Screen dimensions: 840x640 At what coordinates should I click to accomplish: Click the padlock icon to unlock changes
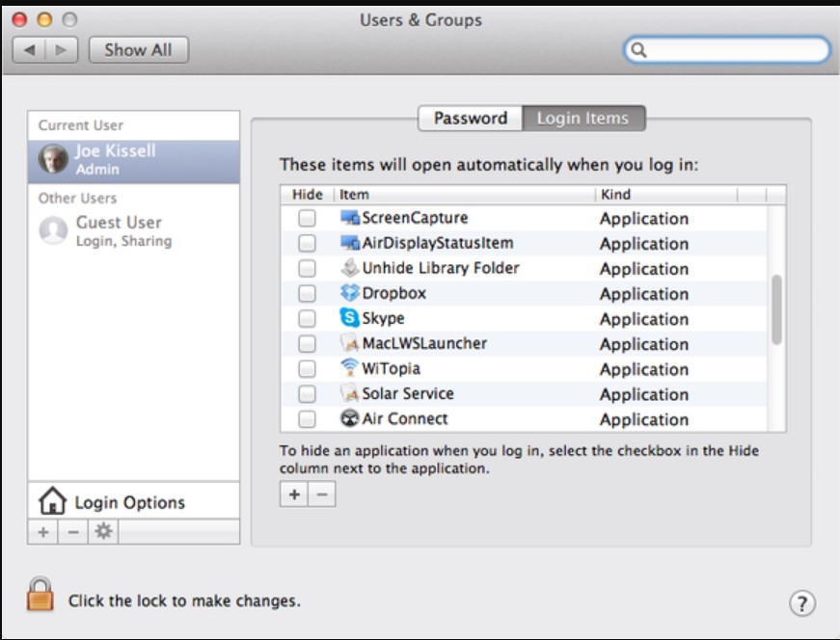tap(41, 595)
